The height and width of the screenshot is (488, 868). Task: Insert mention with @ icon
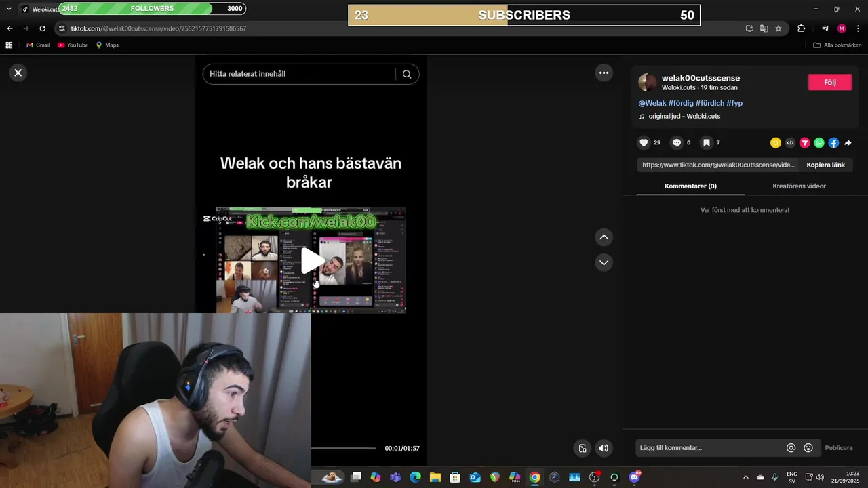point(791,448)
